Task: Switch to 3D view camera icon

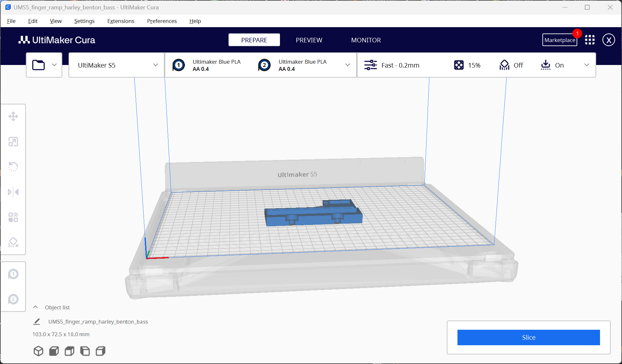Action: click(38, 351)
